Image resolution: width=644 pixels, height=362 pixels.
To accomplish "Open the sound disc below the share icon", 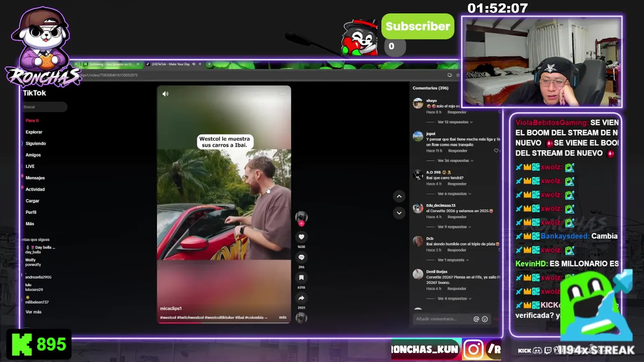I will pos(301,317).
